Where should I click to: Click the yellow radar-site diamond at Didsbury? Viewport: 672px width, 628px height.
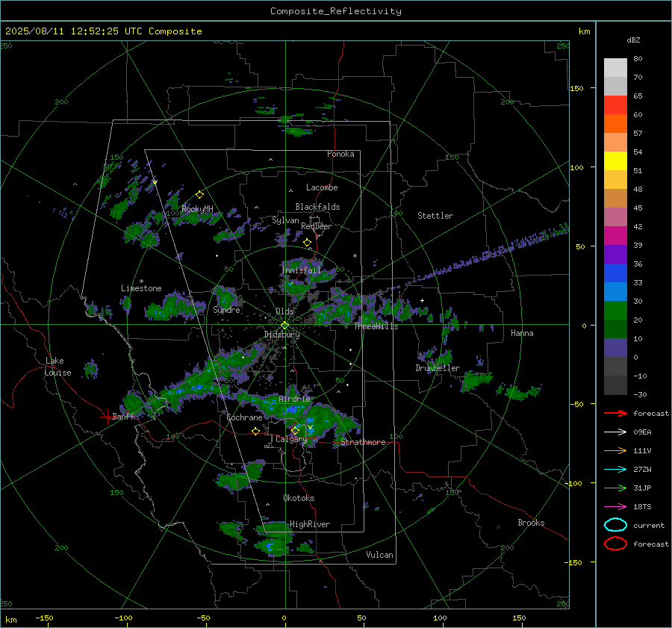[x=284, y=326]
